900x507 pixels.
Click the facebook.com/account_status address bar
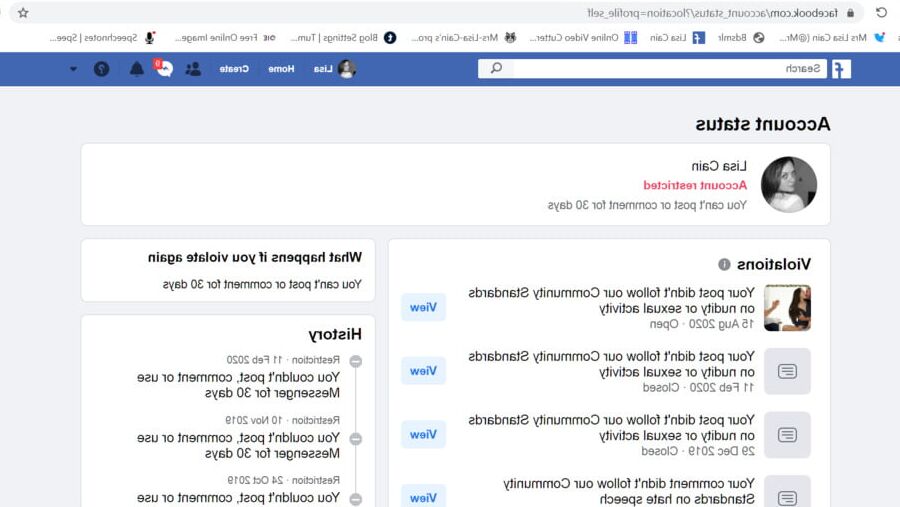(436, 13)
